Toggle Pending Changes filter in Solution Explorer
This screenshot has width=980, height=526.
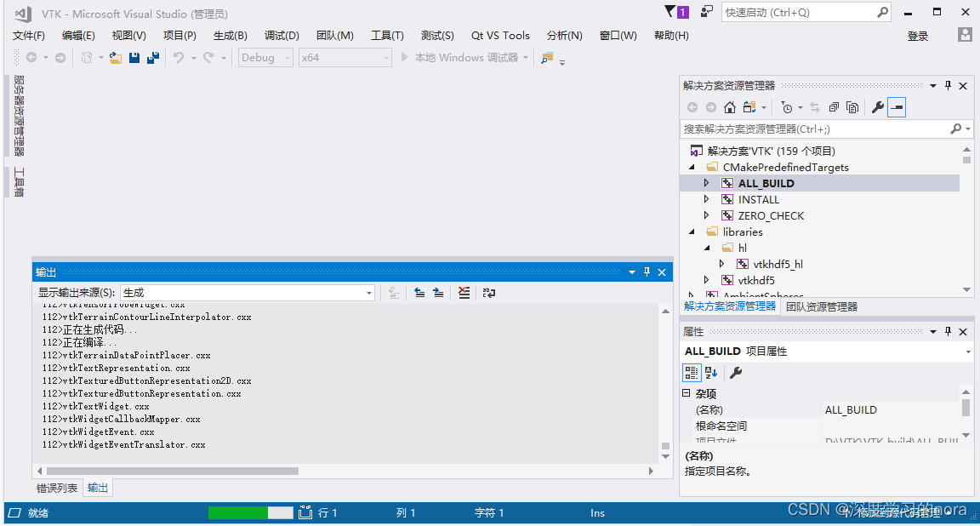click(787, 107)
